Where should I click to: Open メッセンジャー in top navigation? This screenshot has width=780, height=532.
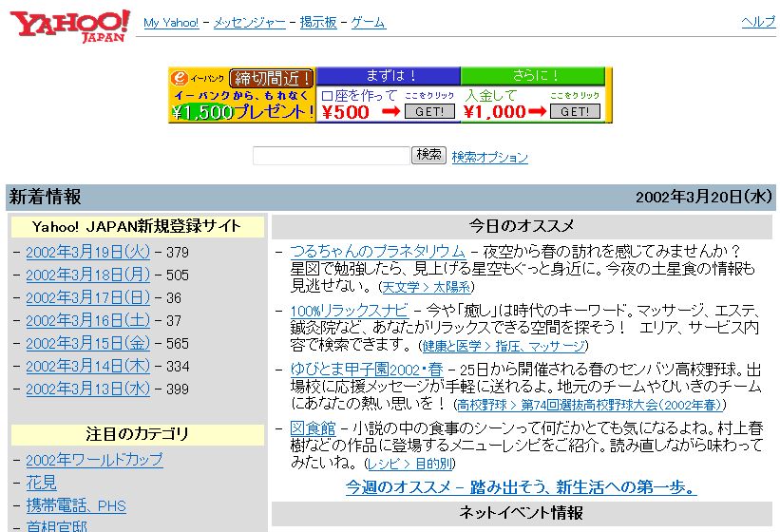249,23
